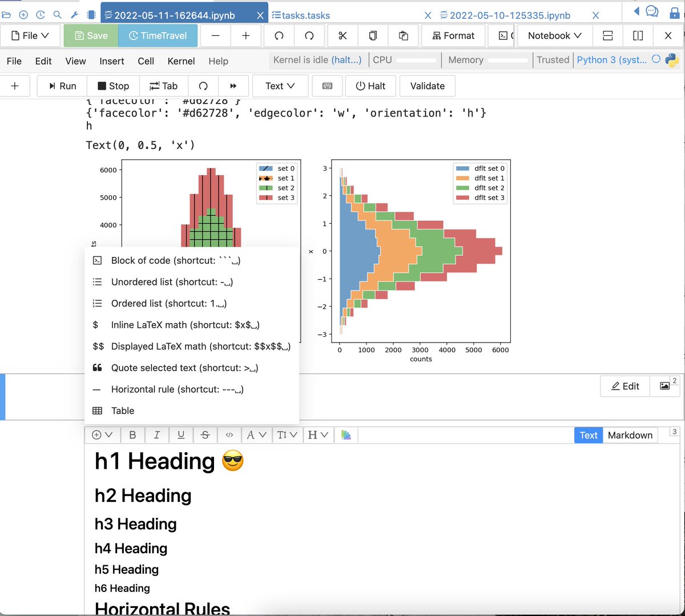Zoom out with the minus button

coord(216,35)
